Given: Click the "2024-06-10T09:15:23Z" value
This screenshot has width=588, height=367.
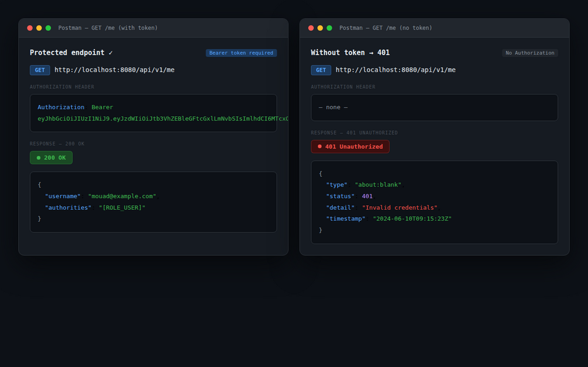Looking at the screenshot, I should click(x=412, y=219).
